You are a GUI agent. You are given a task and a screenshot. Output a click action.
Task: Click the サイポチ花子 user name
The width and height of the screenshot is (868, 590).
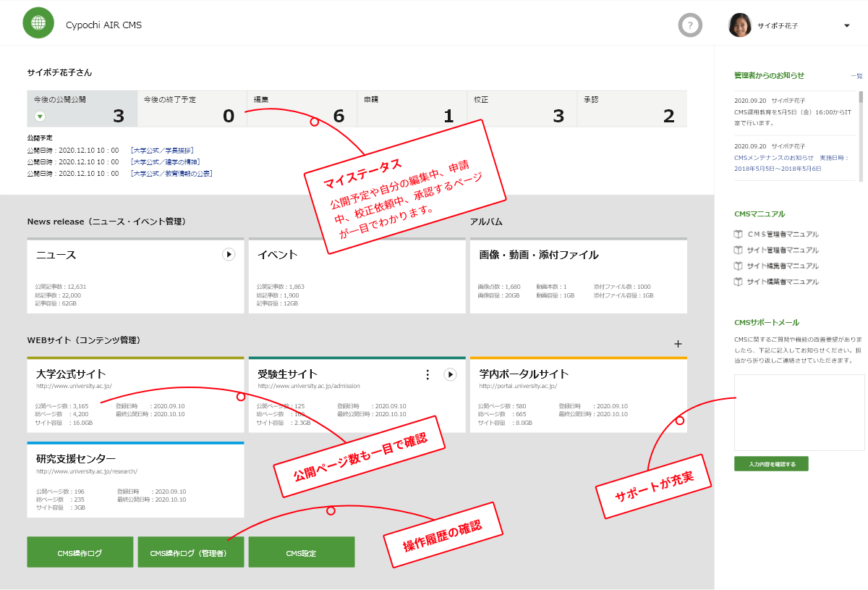pos(778,26)
